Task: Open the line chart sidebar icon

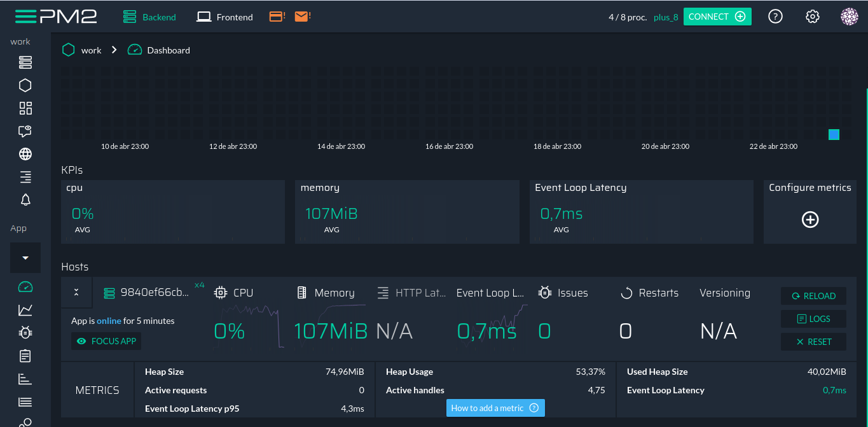Action: tap(25, 310)
